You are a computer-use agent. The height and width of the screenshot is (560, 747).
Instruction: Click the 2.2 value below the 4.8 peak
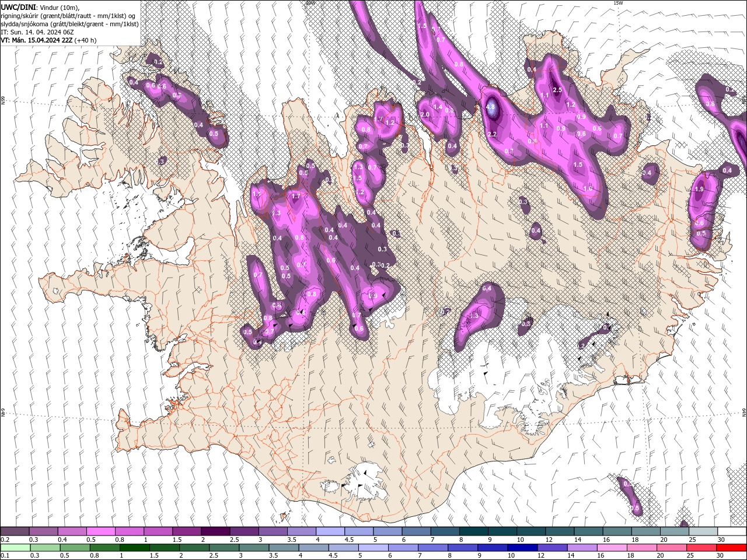492,135
